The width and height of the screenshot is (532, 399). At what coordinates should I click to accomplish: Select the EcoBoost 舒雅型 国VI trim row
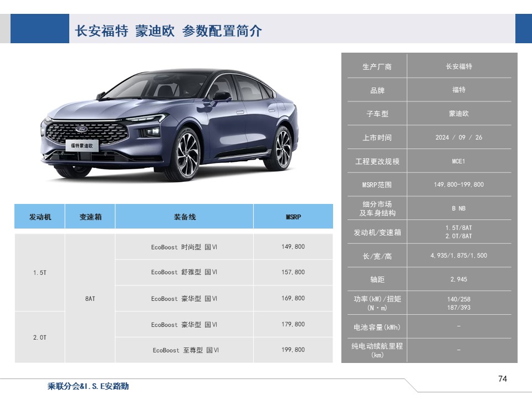(x=184, y=272)
